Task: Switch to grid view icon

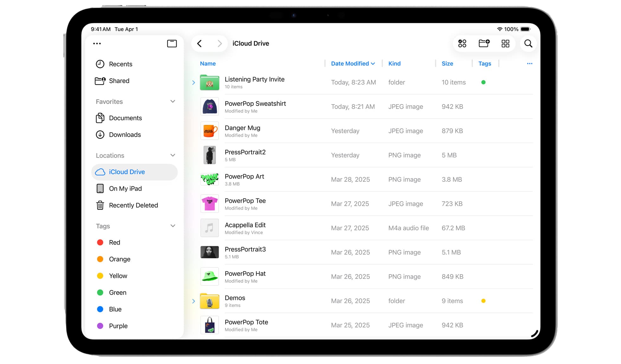Action: [x=506, y=43]
